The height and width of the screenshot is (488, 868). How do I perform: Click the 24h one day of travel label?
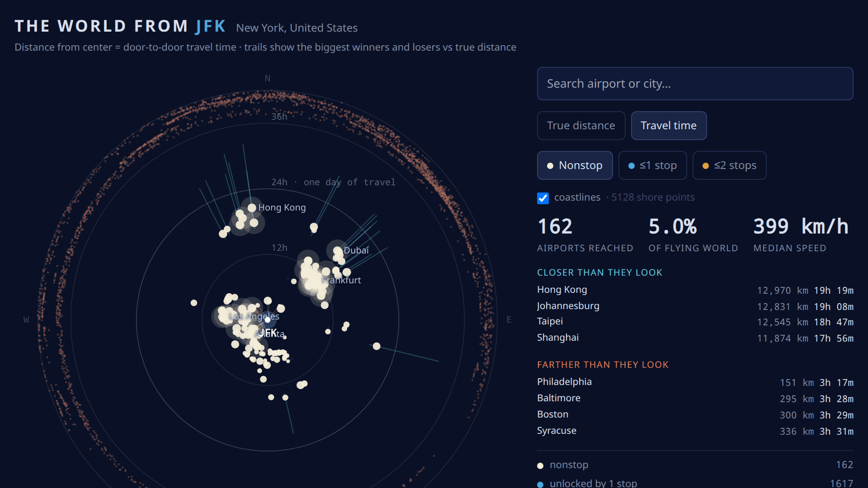pyautogui.click(x=333, y=182)
